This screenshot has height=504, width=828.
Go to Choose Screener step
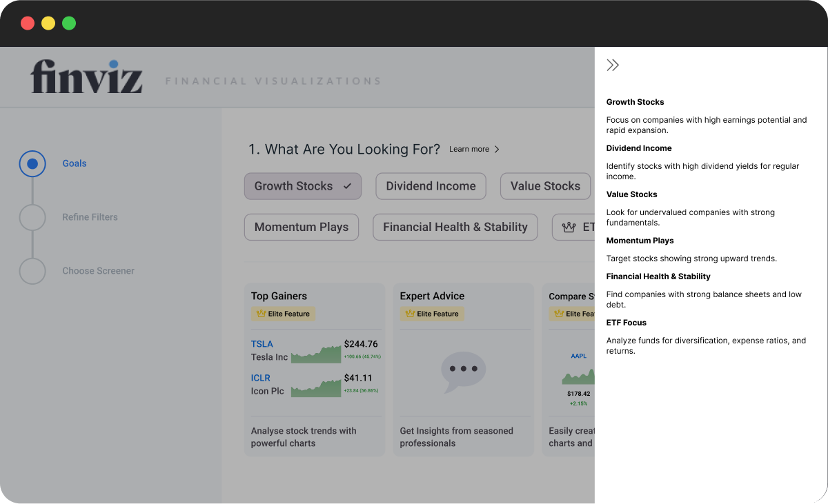tap(98, 271)
